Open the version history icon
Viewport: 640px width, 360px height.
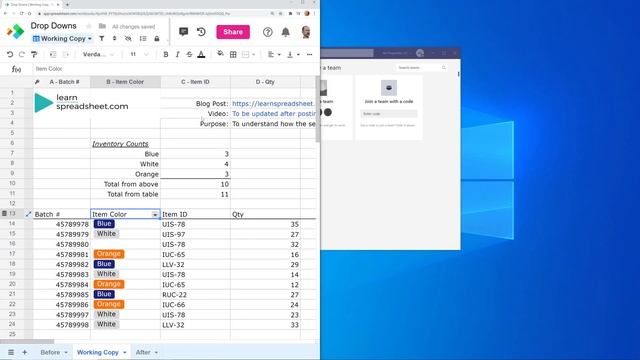click(201, 32)
